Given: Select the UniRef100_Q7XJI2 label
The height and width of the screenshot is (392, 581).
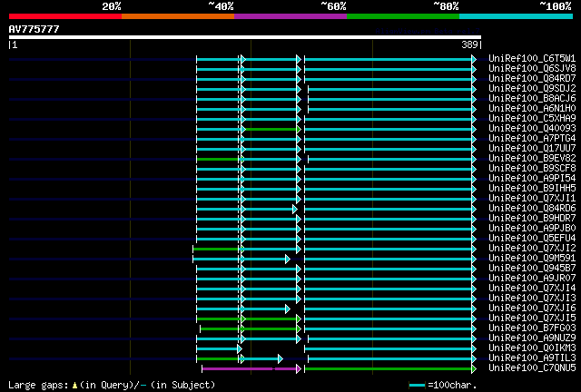Looking at the screenshot, I should (x=532, y=249).
